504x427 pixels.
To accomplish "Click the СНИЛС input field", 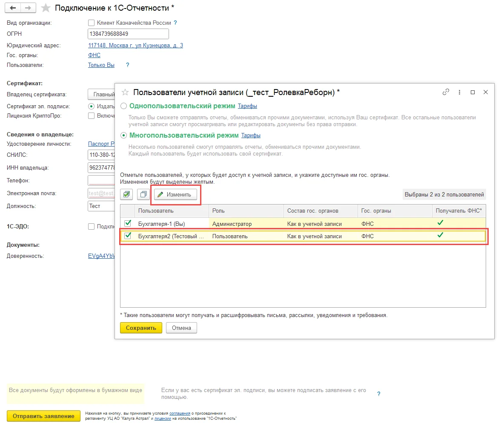I will [101, 155].
